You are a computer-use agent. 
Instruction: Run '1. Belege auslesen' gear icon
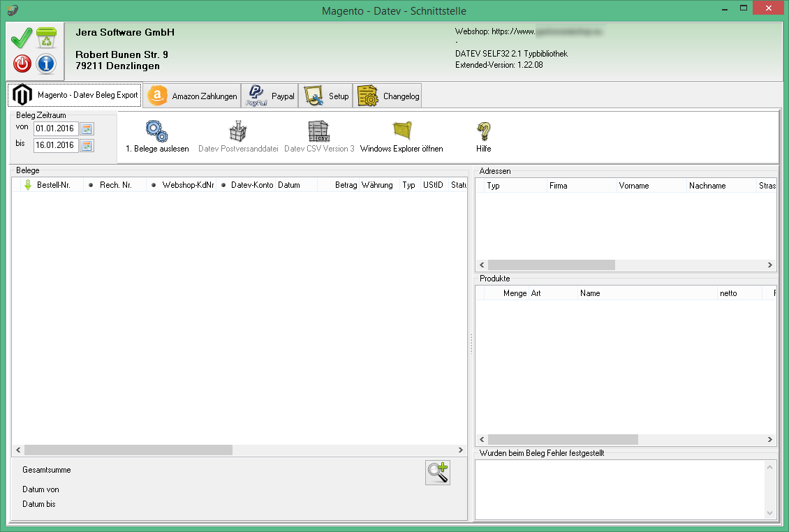(x=157, y=131)
